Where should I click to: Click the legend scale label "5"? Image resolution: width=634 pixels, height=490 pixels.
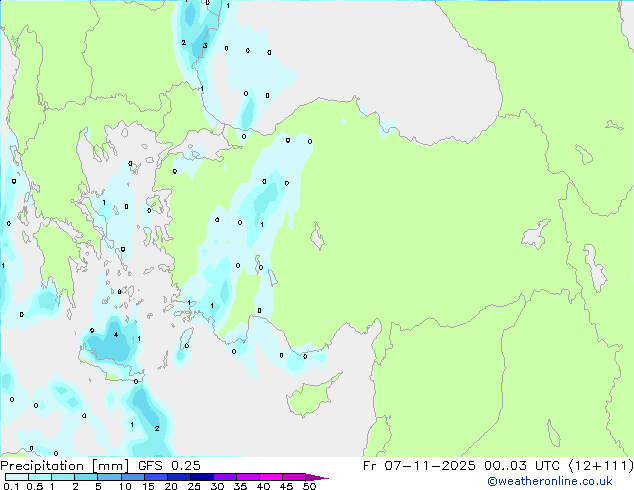pyautogui.click(x=98, y=486)
